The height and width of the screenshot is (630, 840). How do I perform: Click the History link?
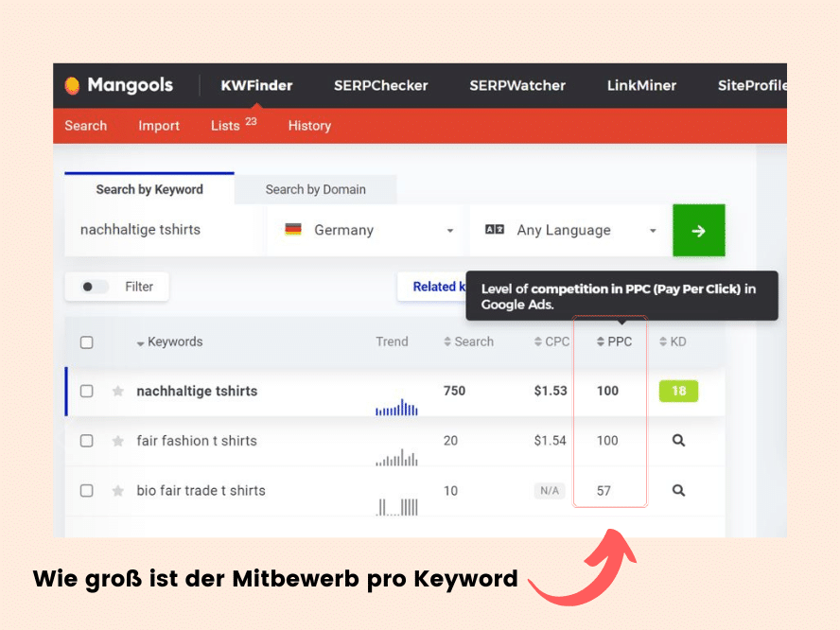click(x=309, y=126)
